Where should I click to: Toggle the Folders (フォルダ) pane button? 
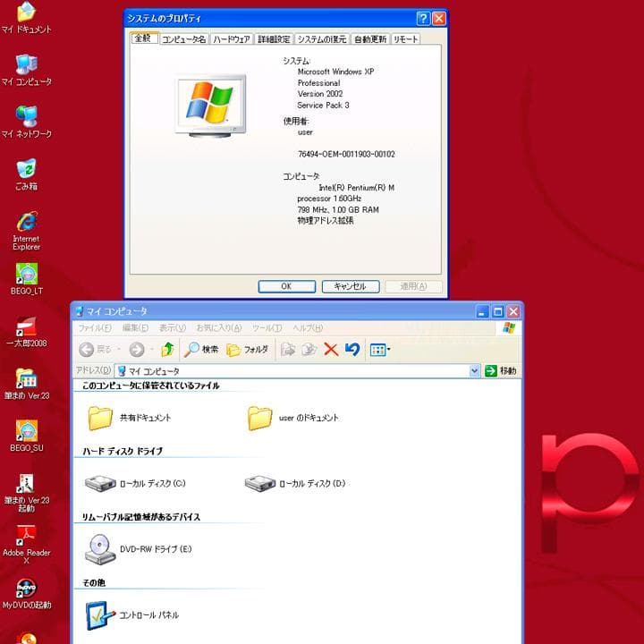click(x=248, y=350)
